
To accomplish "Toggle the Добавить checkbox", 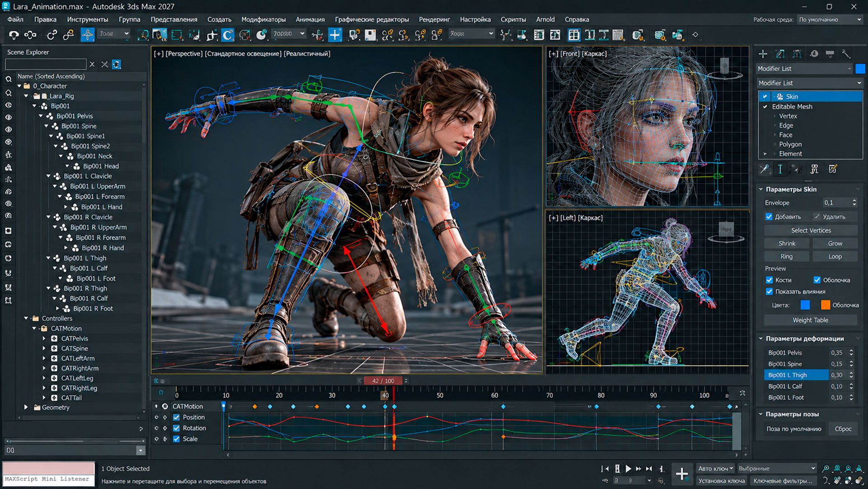I will 769,217.
